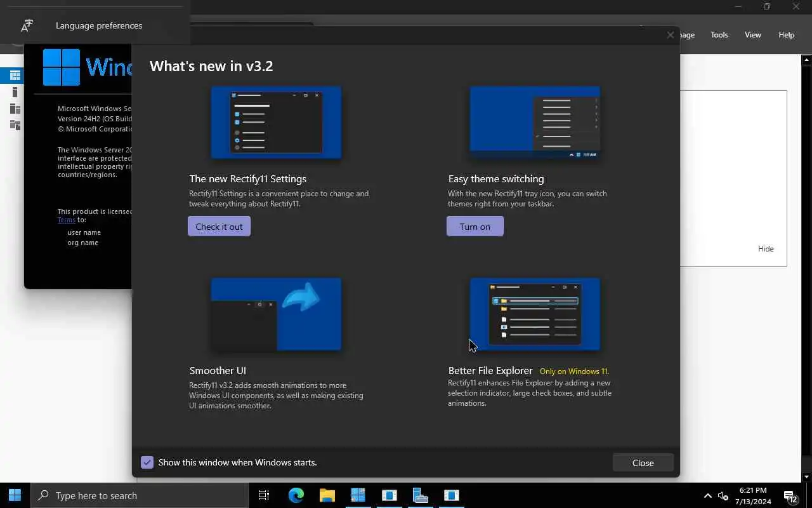Viewport: 812px width, 508px height.
Task: Click the Easy theme switching preview image
Action: (x=535, y=123)
